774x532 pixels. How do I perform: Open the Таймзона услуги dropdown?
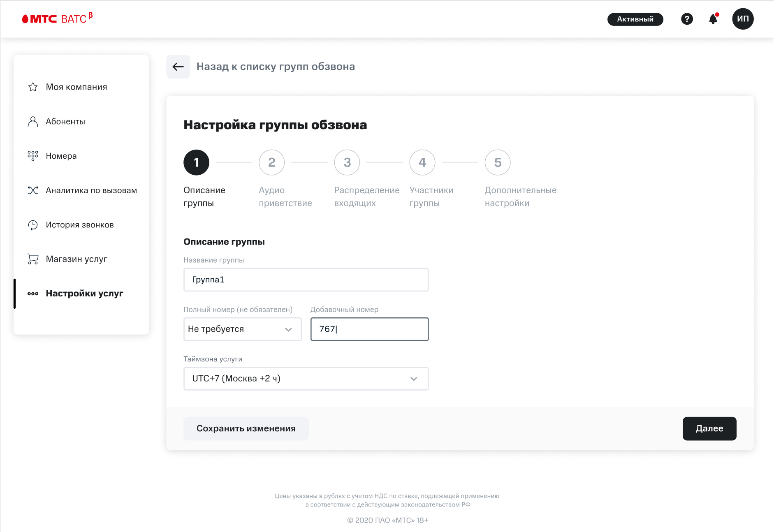(x=306, y=379)
